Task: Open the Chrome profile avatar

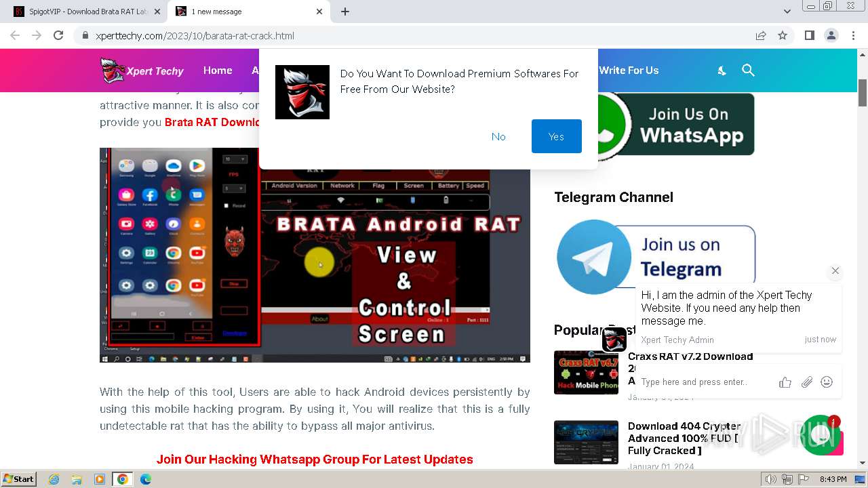Action: tap(831, 35)
